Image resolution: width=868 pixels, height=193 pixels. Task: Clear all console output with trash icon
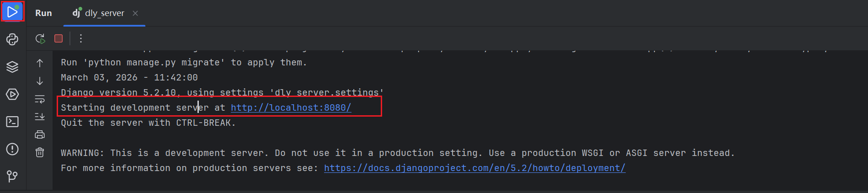tap(40, 152)
